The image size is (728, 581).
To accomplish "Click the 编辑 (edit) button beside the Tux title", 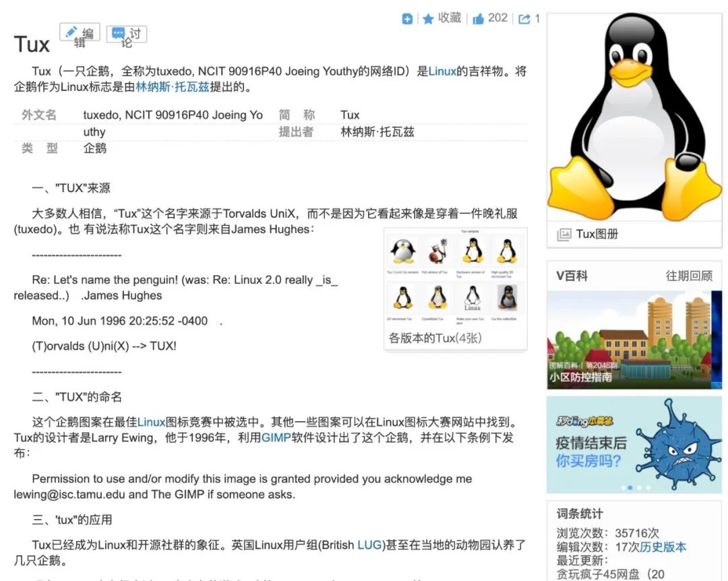I will [80, 33].
